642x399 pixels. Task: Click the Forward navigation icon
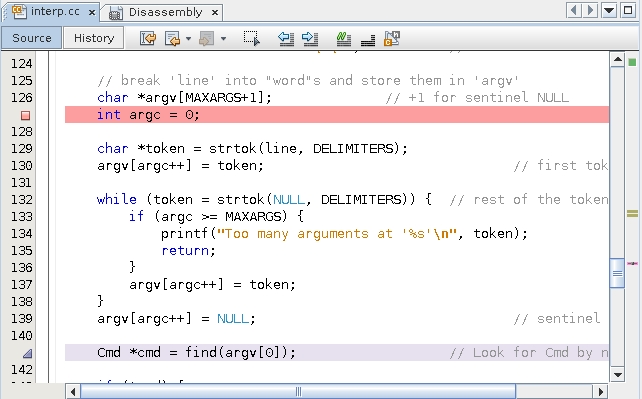tap(207, 39)
